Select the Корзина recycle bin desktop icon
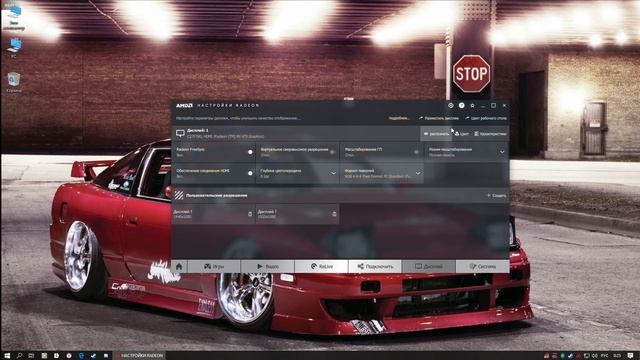Screen dimensions: 640x360 click(14, 82)
